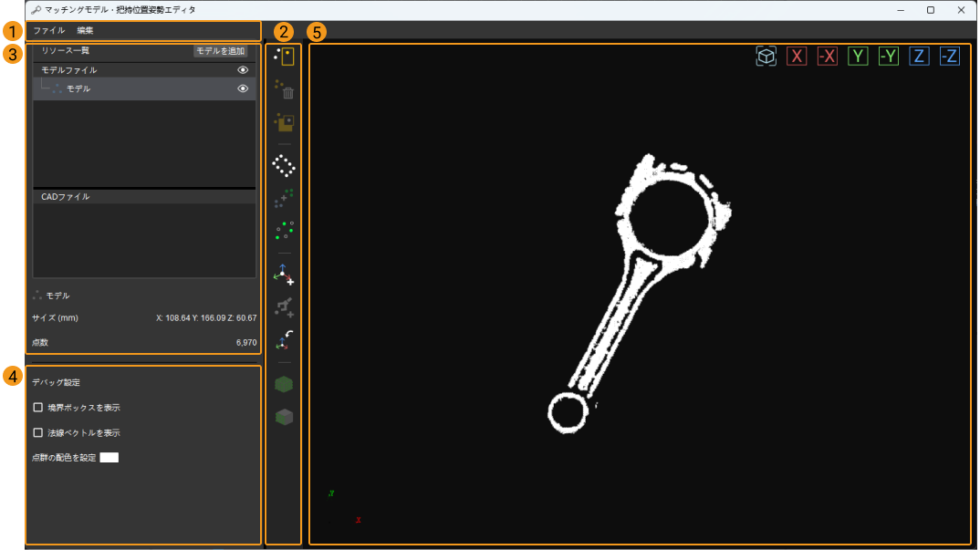Set view along blue Z axis

point(920,57)
